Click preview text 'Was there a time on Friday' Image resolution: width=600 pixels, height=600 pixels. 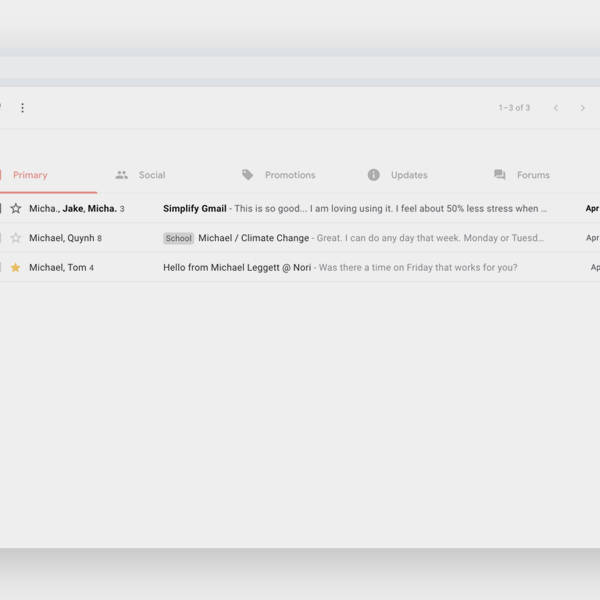tap(418, 268)
